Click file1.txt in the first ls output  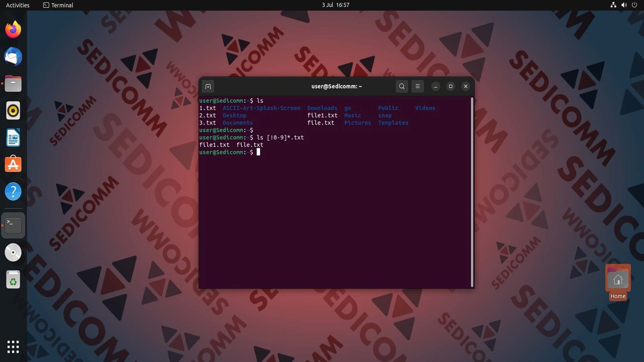tap(322, 115)
